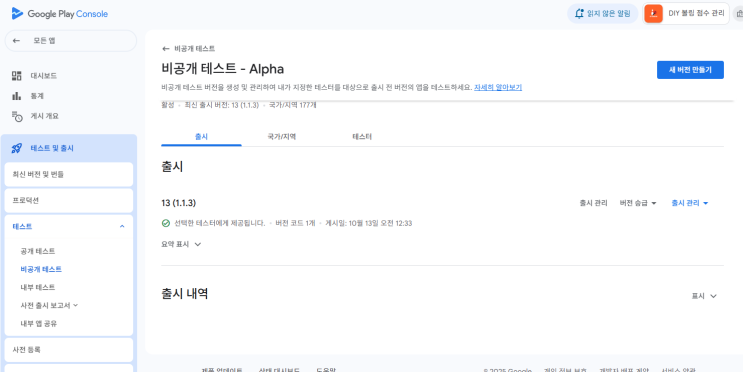Open the 통계 bar chart icon
This screenshot has width=743, height=372.
[x=17, y=96]
